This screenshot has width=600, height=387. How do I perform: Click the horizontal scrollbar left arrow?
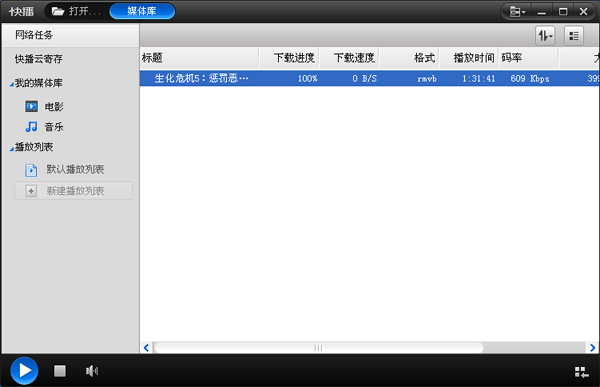146,348
